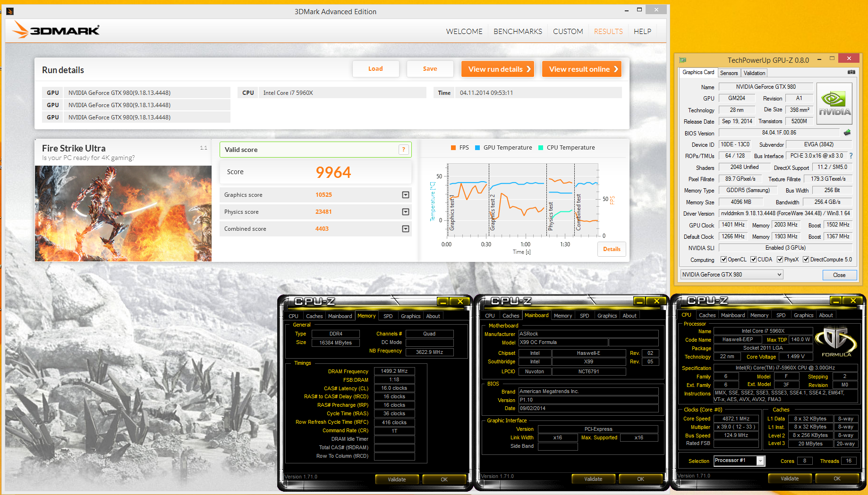This screenshot has height=495, width=868.
Task: Expand the Physics score details
Action: coord(405,212)
